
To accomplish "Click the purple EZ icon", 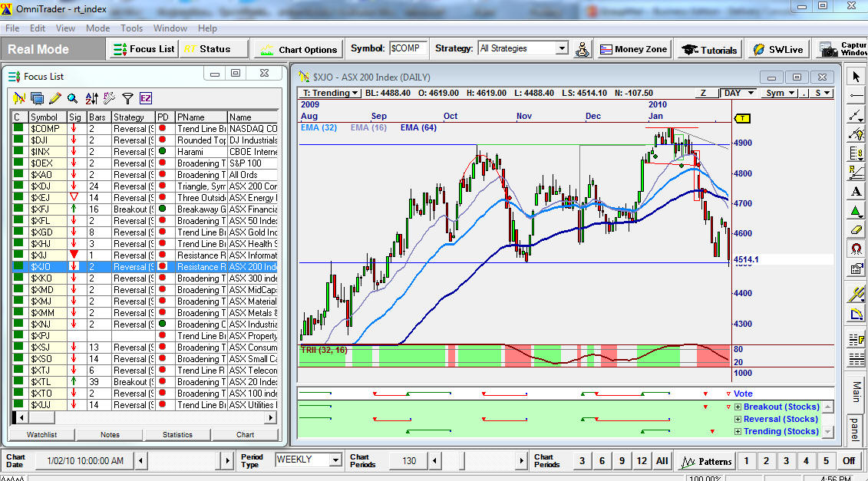I will [x=146, y=98].
